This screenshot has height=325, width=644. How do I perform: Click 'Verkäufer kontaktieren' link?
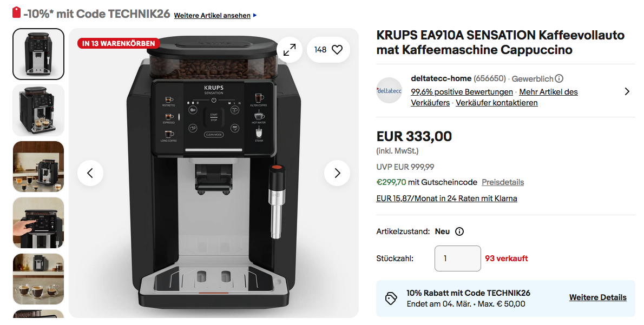click(x=497, y=103)
